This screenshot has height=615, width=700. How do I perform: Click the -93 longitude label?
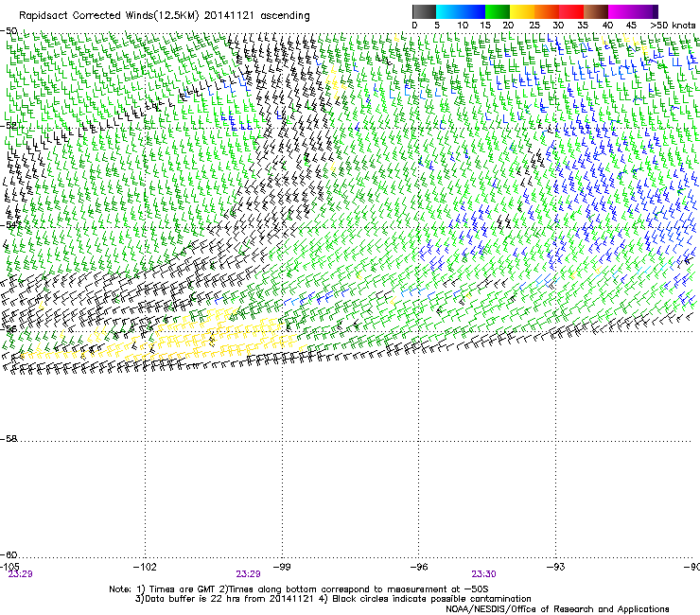click(x=556, y=567)
